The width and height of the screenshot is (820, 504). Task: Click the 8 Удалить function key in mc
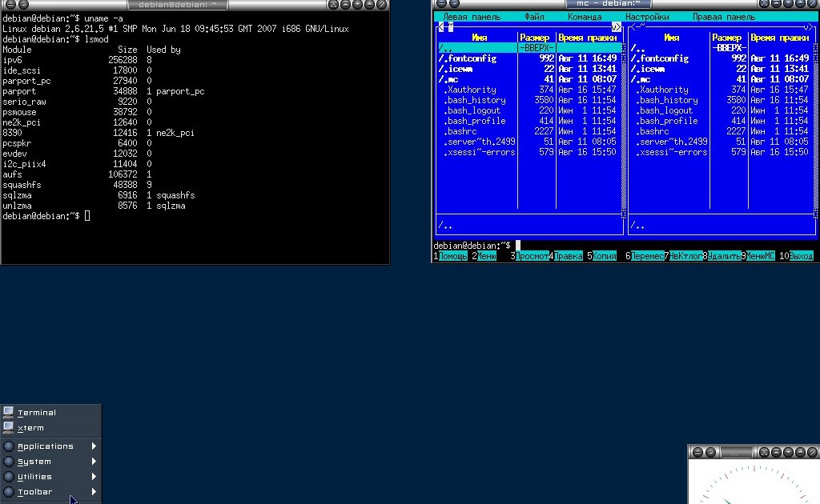(x=722, y=256)
